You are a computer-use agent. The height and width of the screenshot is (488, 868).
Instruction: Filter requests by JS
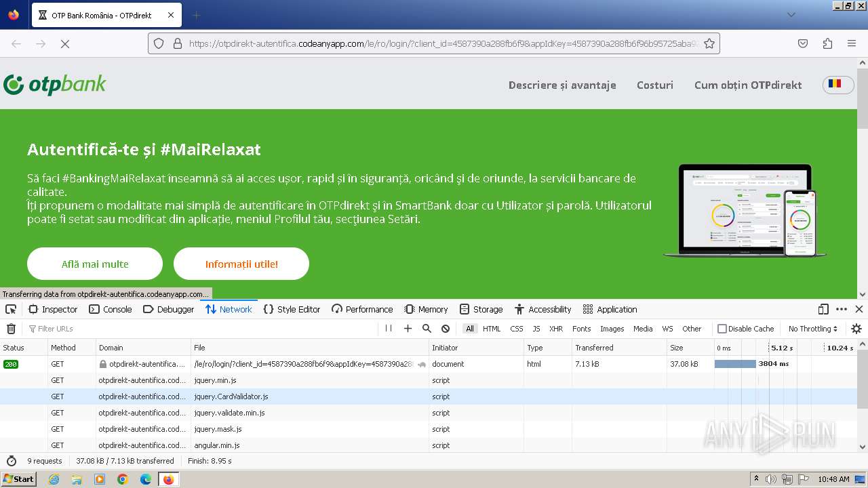point(536,329)
